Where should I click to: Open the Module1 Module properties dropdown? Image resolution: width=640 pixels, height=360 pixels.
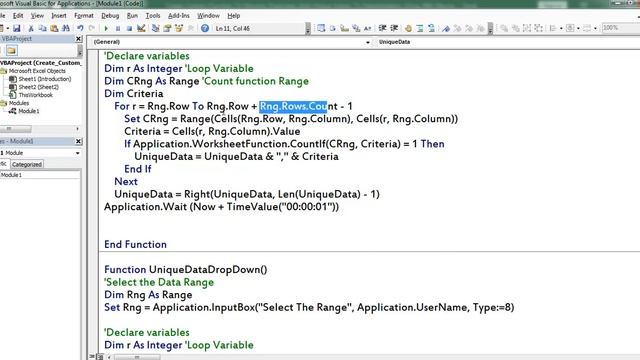[x=78, y=153]
